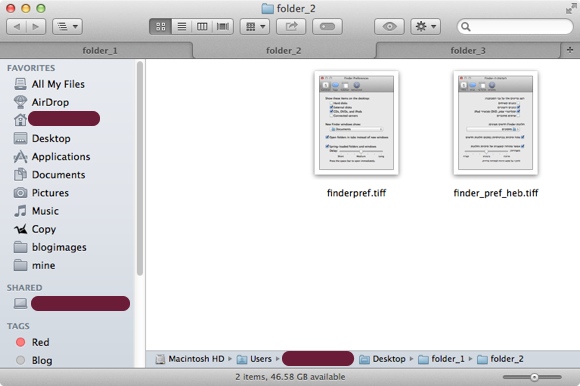Switch to list view
Viewport: 580px width, 386px height.
(182, 27)
